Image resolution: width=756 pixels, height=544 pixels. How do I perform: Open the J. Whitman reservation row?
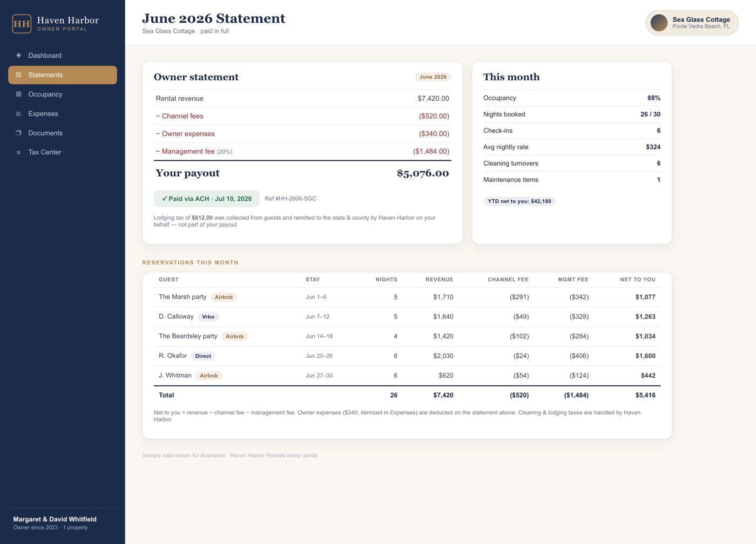[407, 376]
